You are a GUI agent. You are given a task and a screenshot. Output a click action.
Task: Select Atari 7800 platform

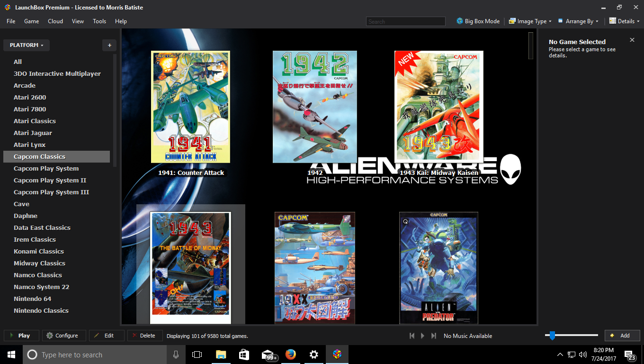(56, 109)
